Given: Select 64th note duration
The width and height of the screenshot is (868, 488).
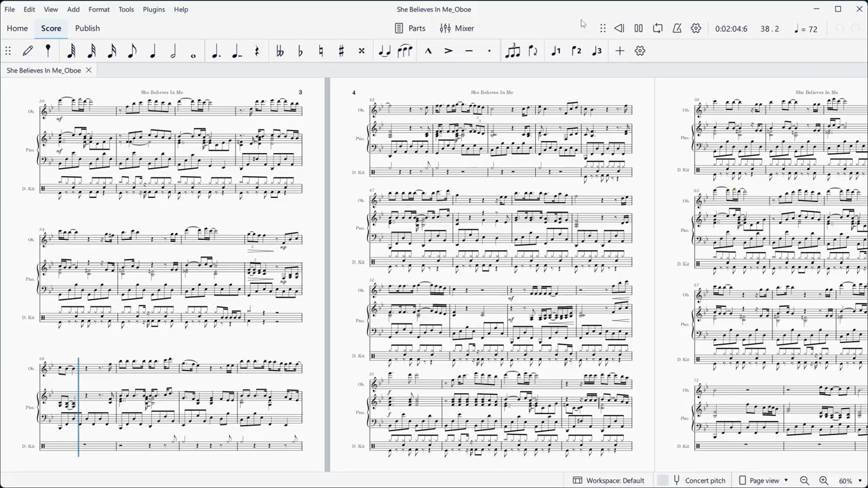Looking at the screenshot, I should (71, 51).
